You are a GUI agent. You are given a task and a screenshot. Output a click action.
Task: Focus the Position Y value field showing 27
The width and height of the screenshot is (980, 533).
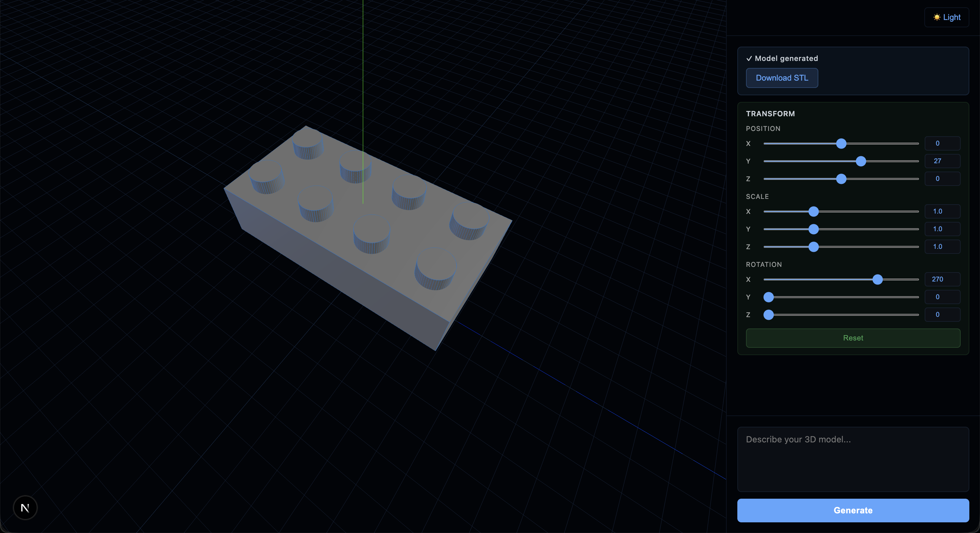pos(942,161)
